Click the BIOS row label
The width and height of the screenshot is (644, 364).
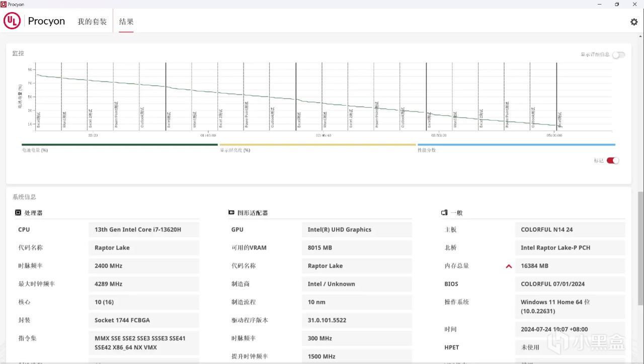point(451,284)
